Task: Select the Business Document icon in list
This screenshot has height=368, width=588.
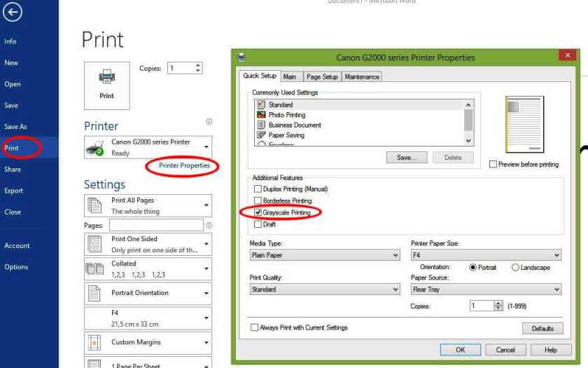Action: pyautogui.click(x=261, y=125)
